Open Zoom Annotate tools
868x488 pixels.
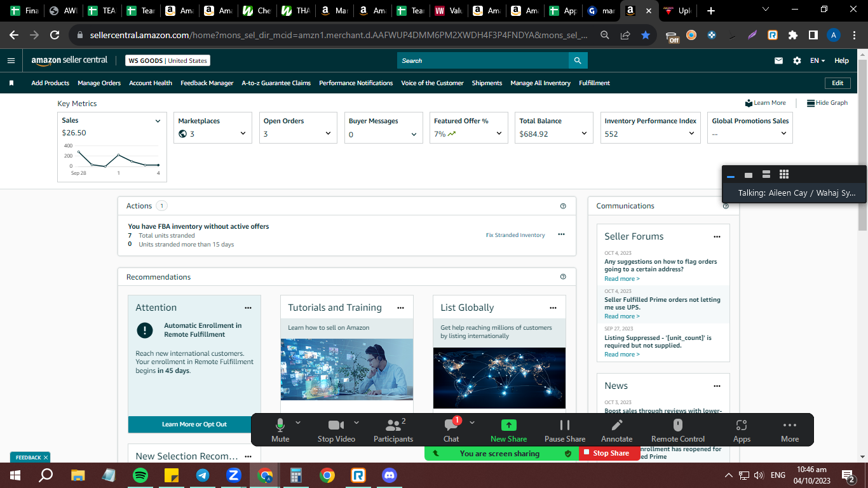point(617,430)
